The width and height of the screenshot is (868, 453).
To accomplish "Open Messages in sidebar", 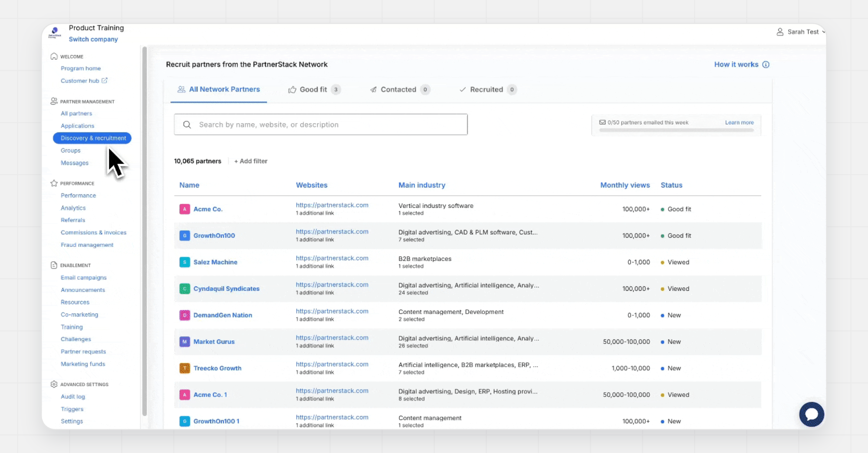I will click(75, 163).
